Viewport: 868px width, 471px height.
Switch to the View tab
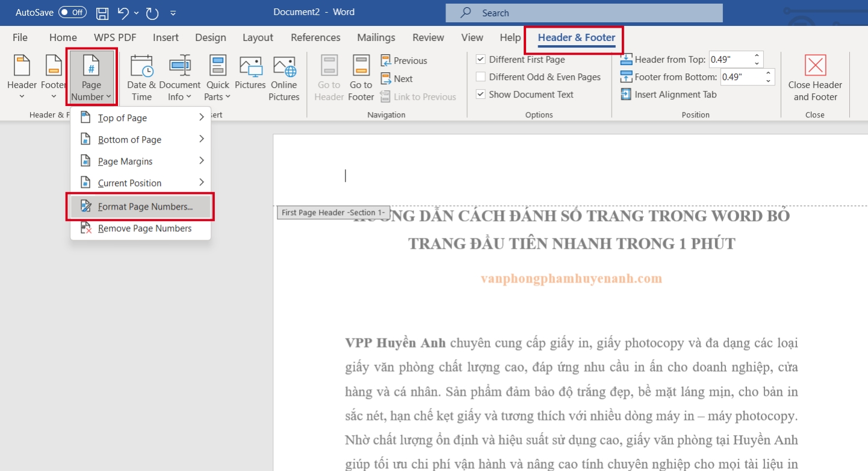tap(473, 37)
